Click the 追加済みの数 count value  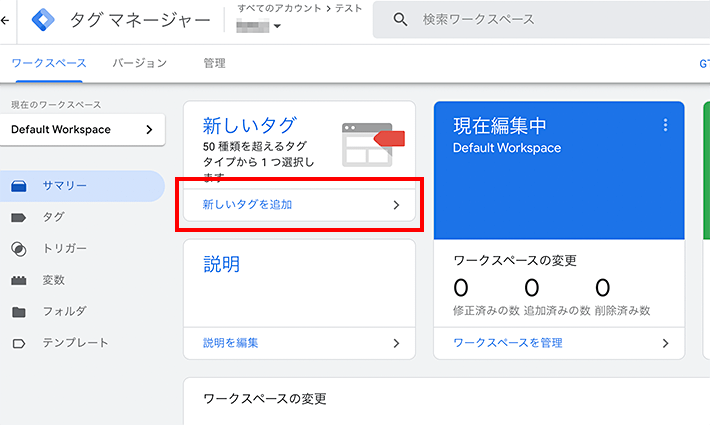[532, 288]
